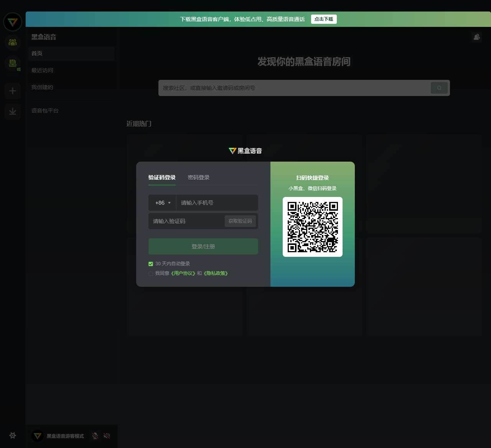Check the 我同意 agreement checkbox
Viewport: 491px width, 448px height.
pos(151,273)
